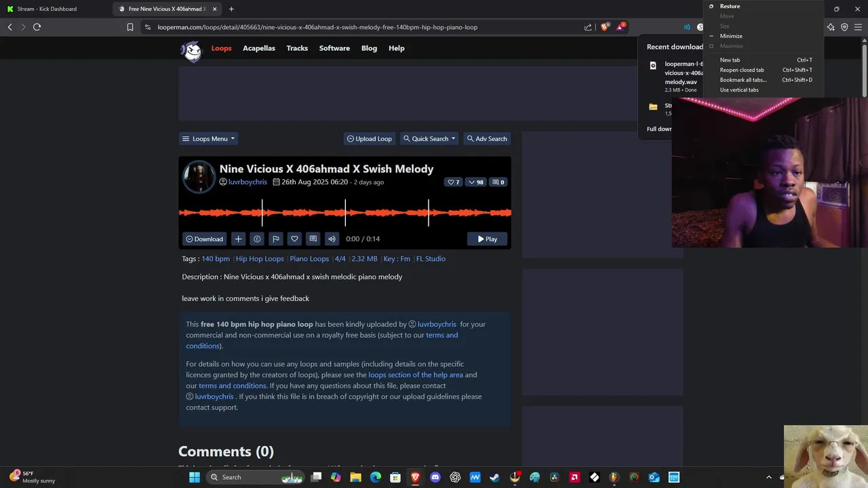Click the browser back arrow

pyautogui.click(x=9, y=27)
